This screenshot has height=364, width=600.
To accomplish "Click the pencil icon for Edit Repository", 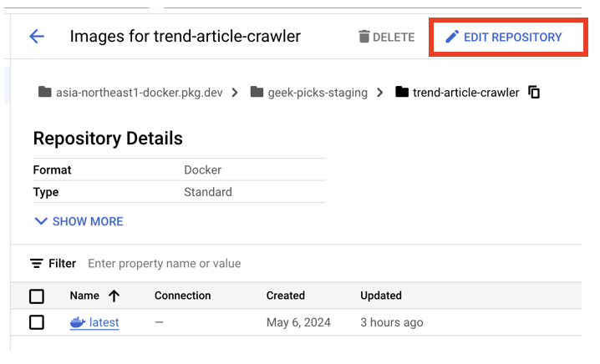I will (x=452, y=37).
